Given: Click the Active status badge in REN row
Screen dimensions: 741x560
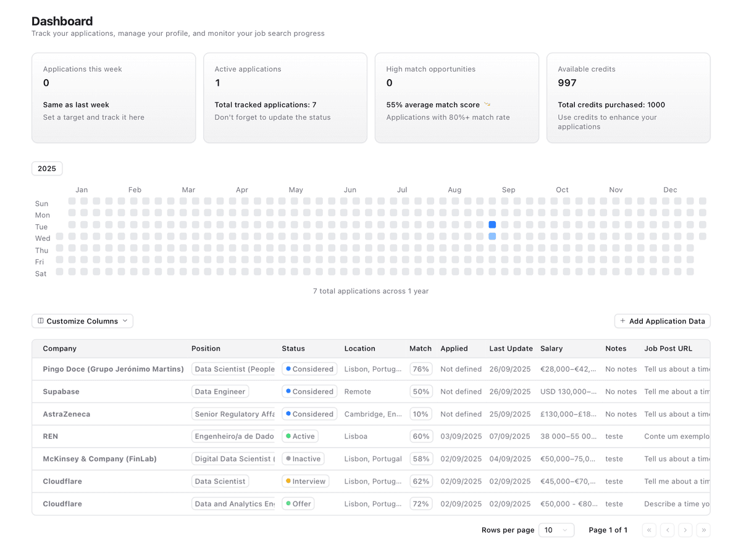Looking at the screenshot, I should click(x=300, y=436).
